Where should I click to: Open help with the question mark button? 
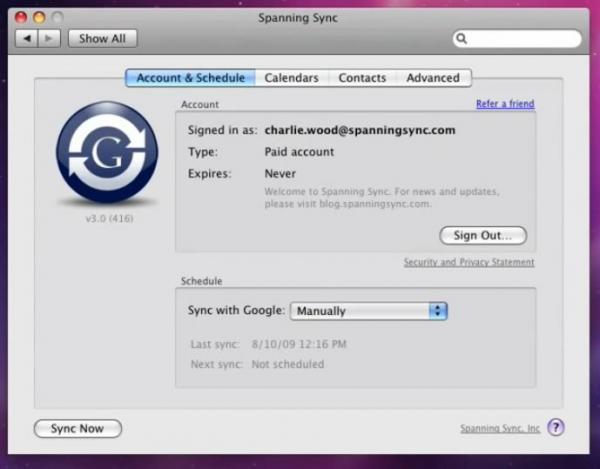pyautogui.click(x=556, y=427)
